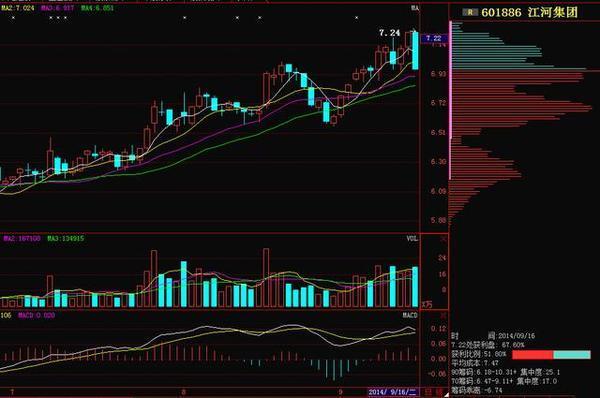
Task: Click the 7.24 high price annotation
Action: click(x=390, y=33)
